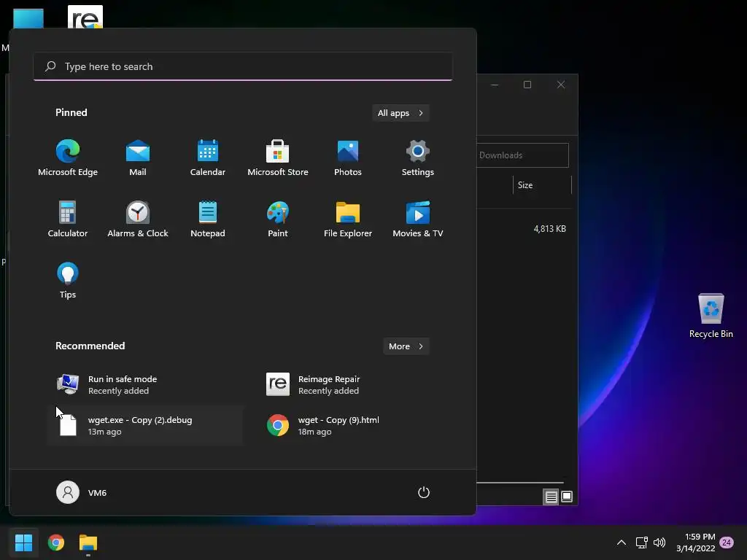747x560 pixels.
Task: Open the Recycle Bin desktop icon
Action: click(x=711, y=316)
